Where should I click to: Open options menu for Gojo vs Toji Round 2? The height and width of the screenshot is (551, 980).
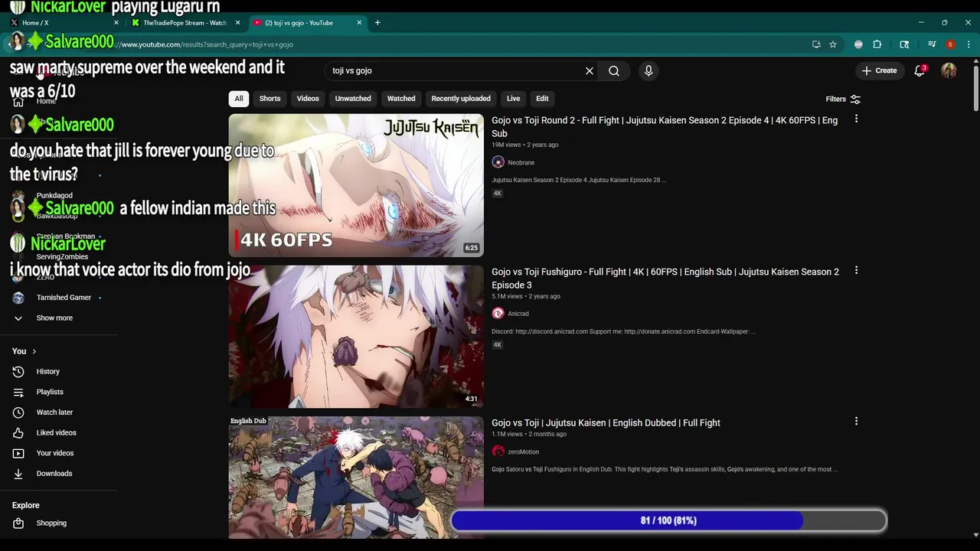pyautogui.click(x=856, y=119)
